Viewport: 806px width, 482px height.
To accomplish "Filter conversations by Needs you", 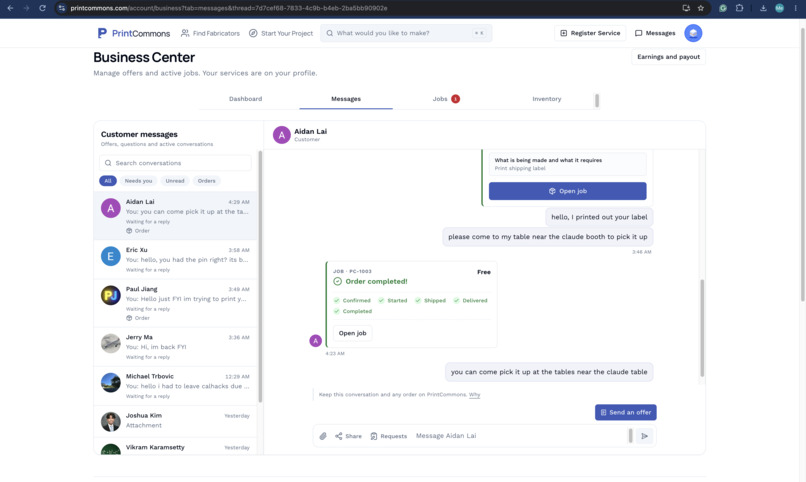I will 138,181.
